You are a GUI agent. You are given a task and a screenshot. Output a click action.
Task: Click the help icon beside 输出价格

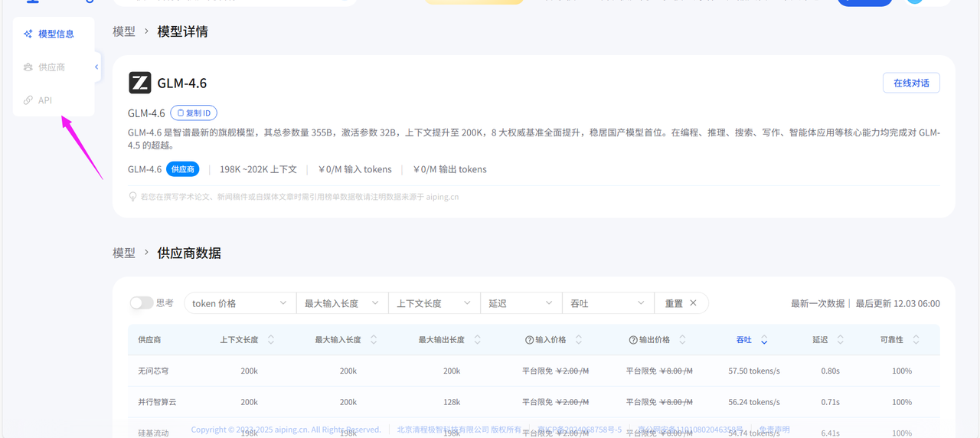click(x=633, y=340)
